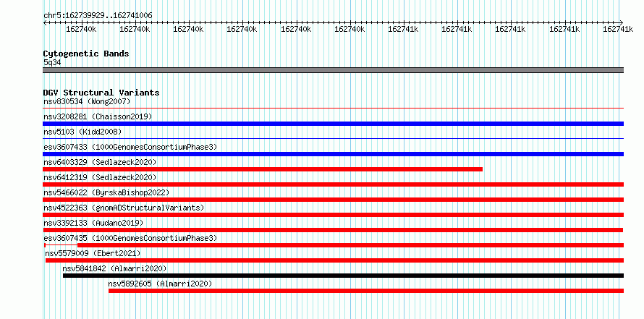
Task: Select the blue bar for esv3607433
Action: [x=333, y=154]
